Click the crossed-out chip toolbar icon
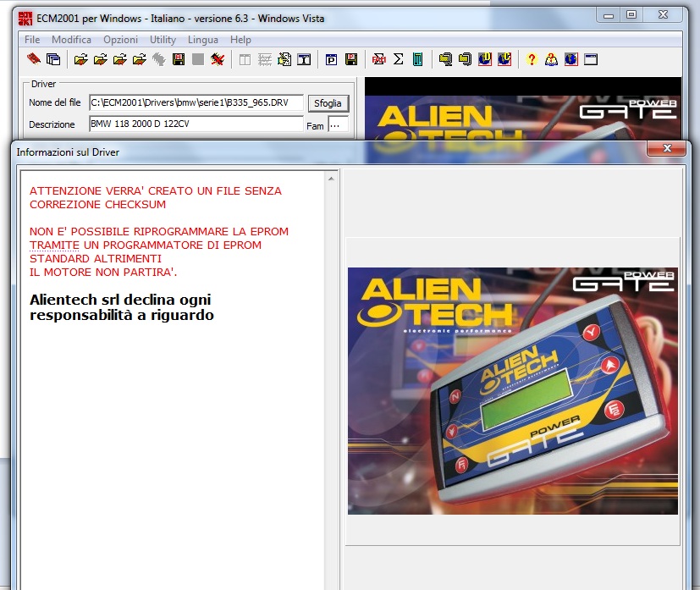The width and height of the screenshot is (700, 590). (218, 59)
